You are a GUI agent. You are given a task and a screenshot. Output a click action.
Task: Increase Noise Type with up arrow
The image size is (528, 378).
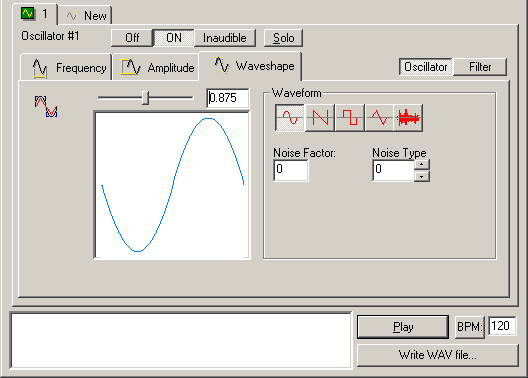[422, 165]
